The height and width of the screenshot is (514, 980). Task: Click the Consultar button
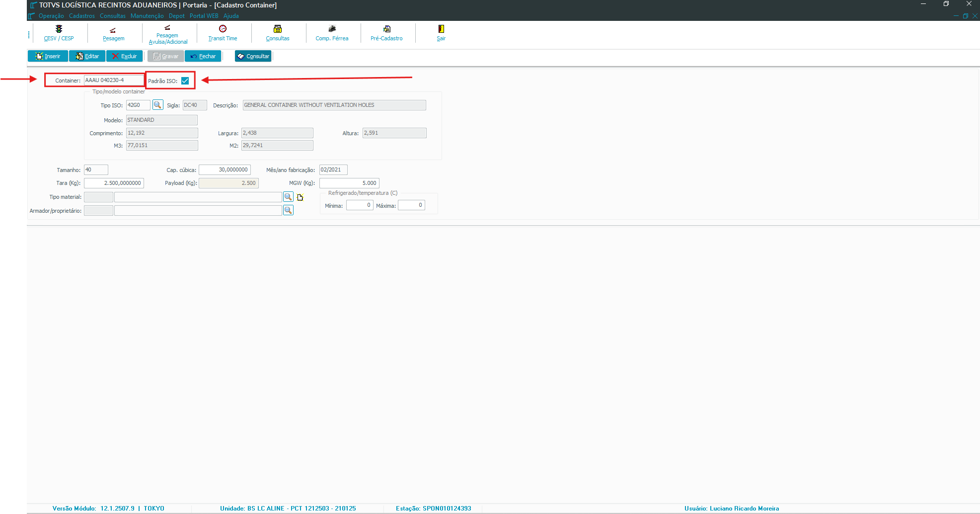[x=253, y=56]
